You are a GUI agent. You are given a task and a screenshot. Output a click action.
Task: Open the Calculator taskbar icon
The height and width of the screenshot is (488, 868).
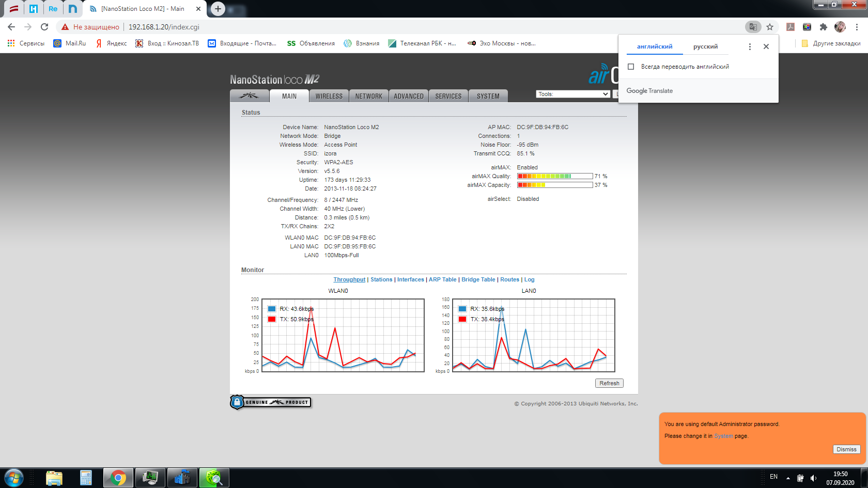[86, 478]
